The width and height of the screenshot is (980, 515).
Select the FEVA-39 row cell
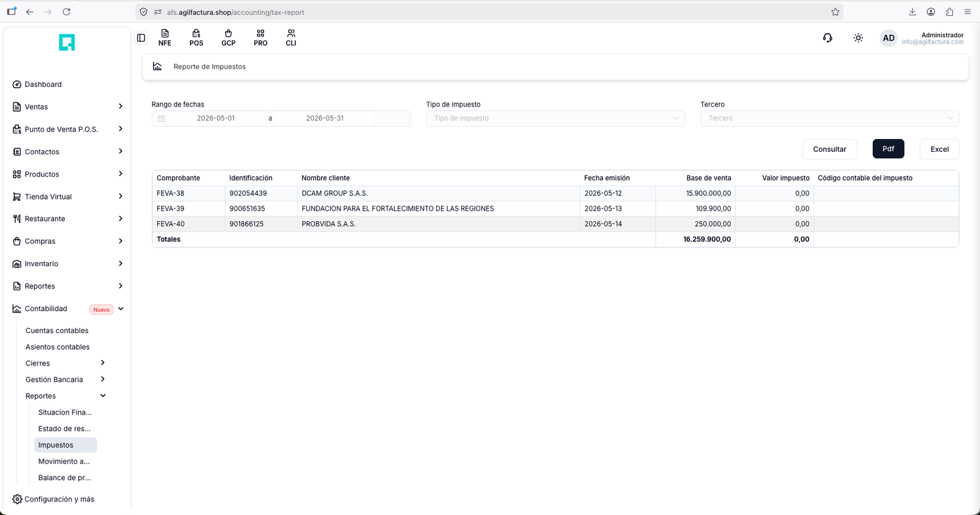(189, 208)
